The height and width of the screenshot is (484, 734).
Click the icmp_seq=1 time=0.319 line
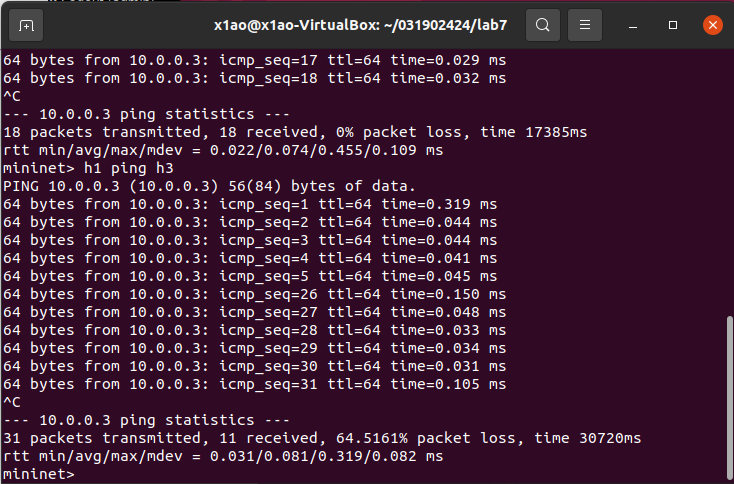[x=250, y=204]
